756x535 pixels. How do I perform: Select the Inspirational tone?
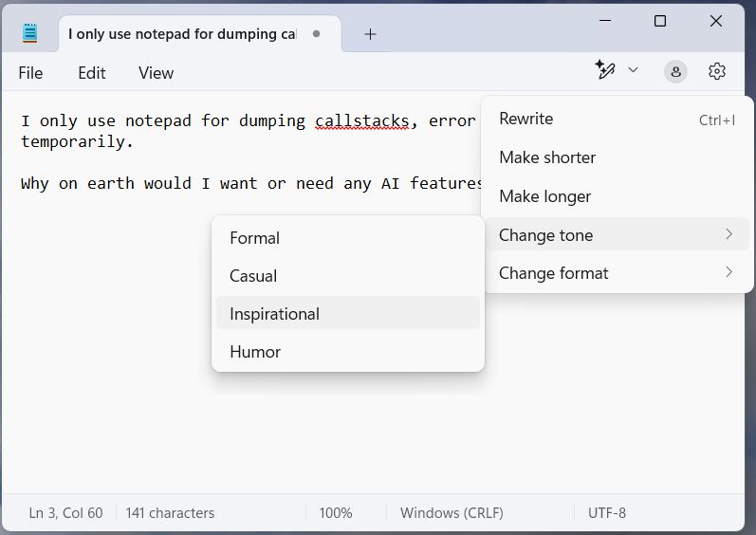tap(347, 313)
